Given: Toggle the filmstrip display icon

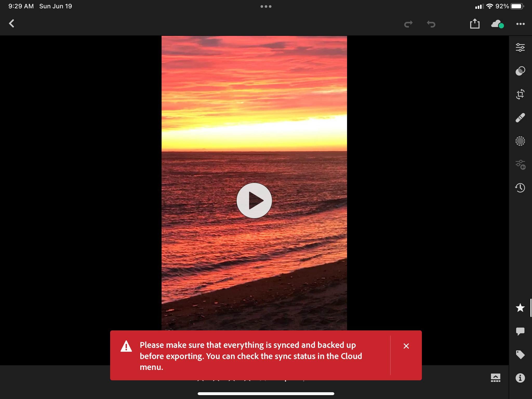Looking at the screenshot, I should tap(495, 378).
